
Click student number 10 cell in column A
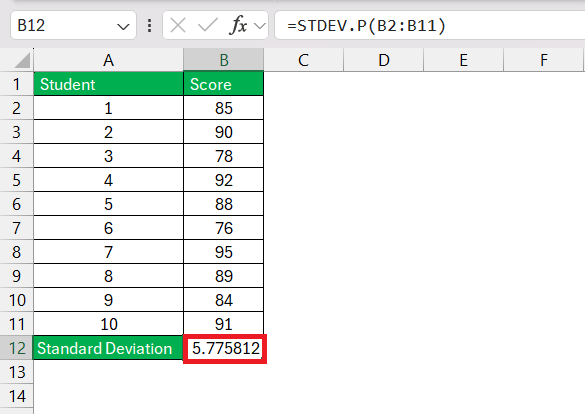point(109,324)
